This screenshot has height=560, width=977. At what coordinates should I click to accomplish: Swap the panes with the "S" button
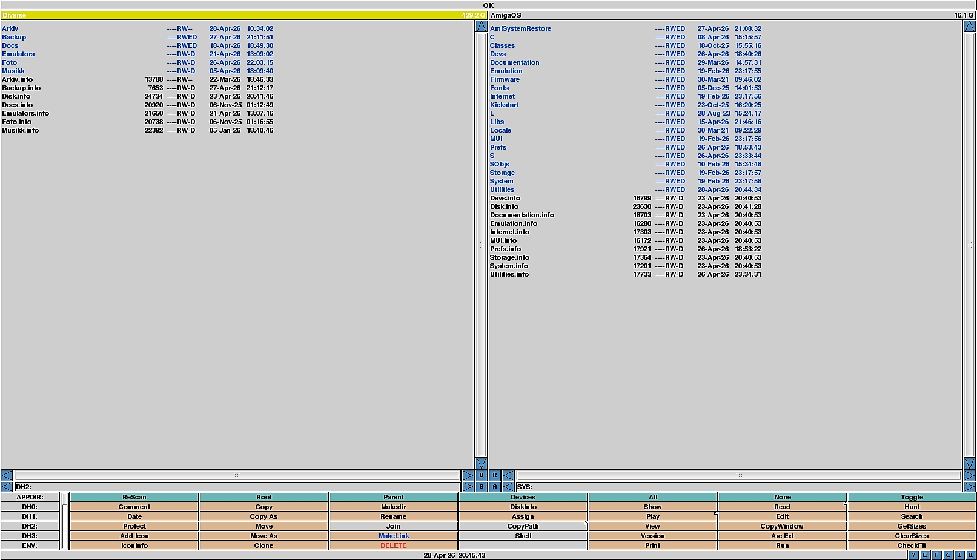click(x=482, y=487)
